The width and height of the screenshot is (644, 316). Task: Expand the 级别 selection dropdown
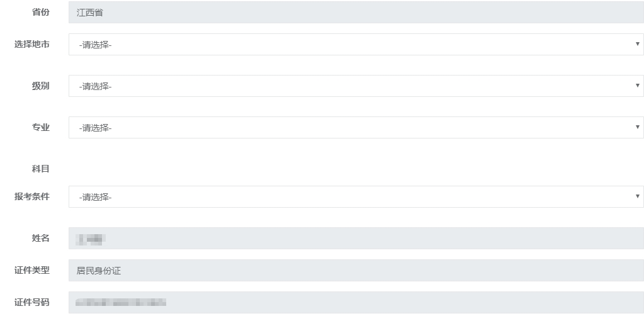(356, 86)
